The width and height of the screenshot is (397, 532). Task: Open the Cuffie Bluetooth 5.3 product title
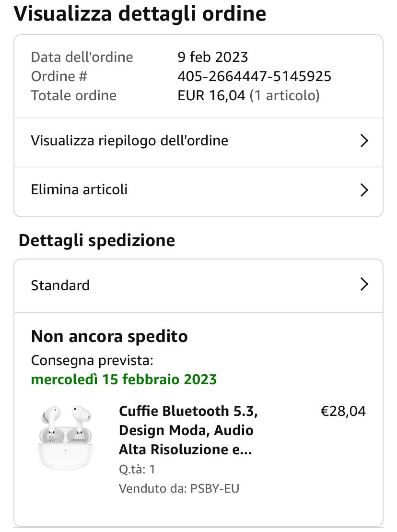[x=188, y=430]
